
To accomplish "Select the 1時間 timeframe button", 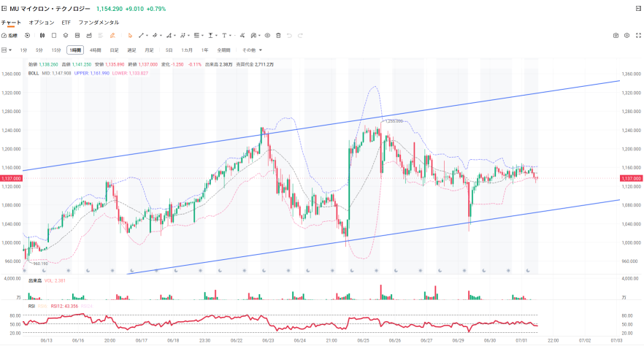I will [75, 50].
